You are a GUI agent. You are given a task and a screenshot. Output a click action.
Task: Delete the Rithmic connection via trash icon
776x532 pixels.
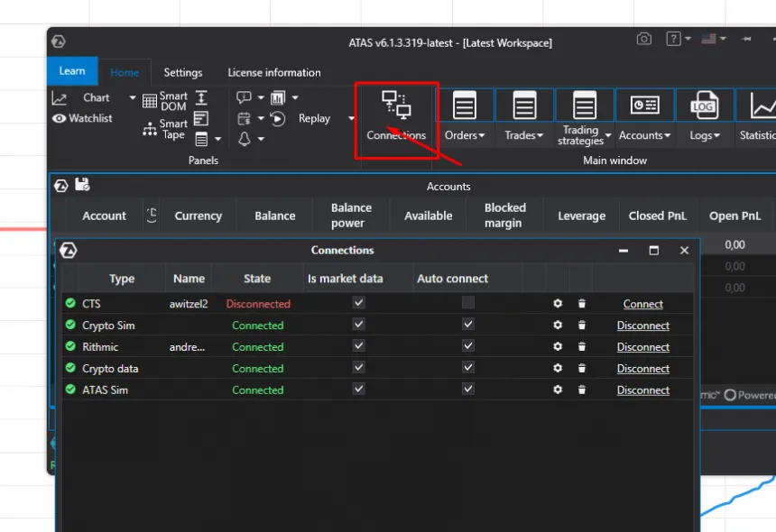coord(582,347)
